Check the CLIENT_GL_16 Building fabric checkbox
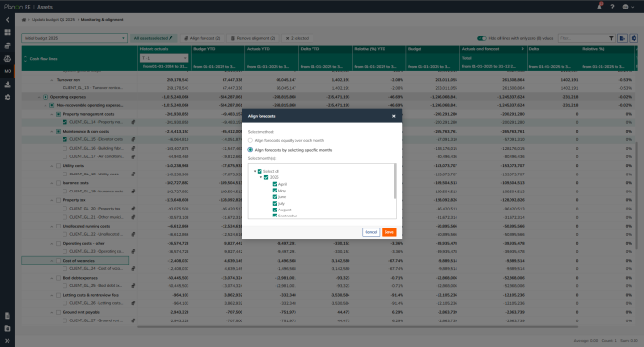644x347 pixels. (65, 149)
